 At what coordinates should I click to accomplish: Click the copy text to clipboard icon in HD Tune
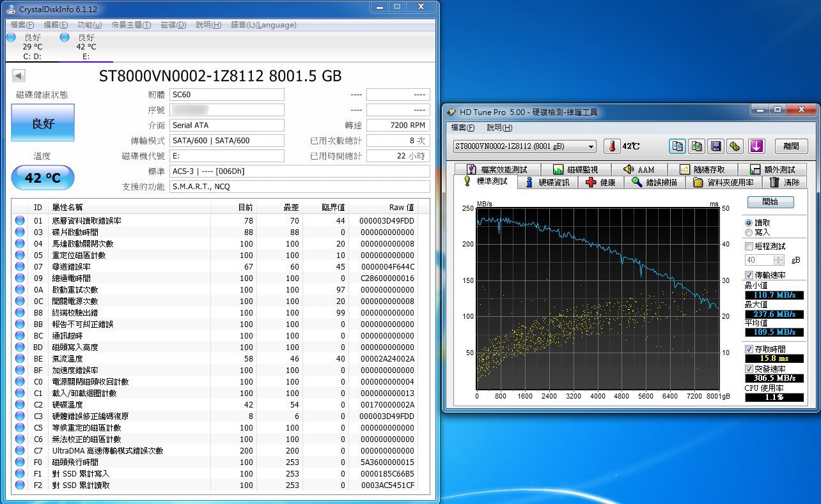coord(677,146)
